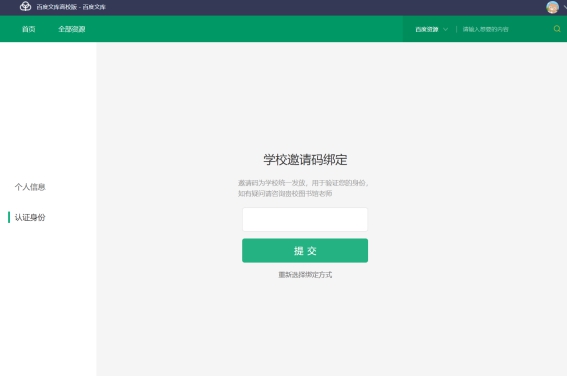
Task: Select 个人信息 in the left sidebar
Action: pos(30,187)
